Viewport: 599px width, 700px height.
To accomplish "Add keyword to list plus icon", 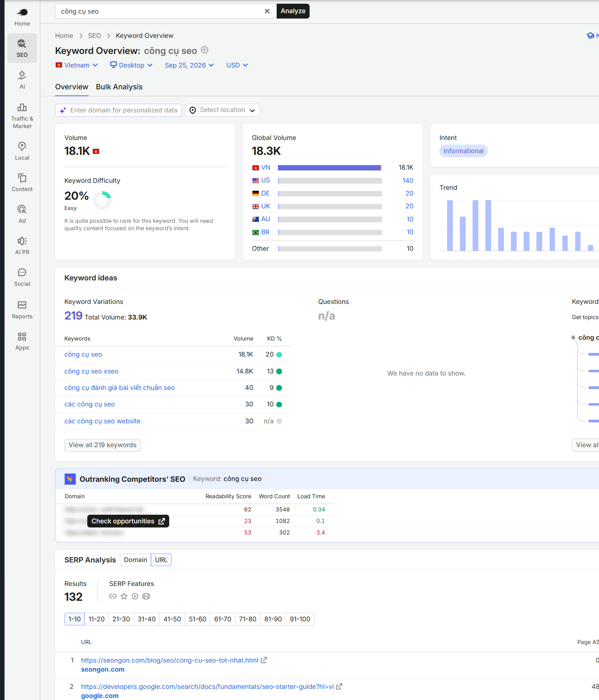I will tap(205, 50).
